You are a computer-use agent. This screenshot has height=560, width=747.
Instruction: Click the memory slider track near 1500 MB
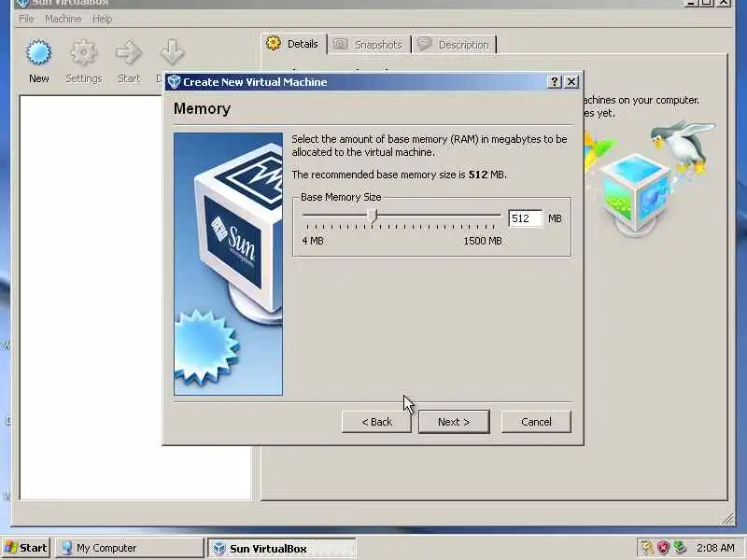(x=498, y=216)
